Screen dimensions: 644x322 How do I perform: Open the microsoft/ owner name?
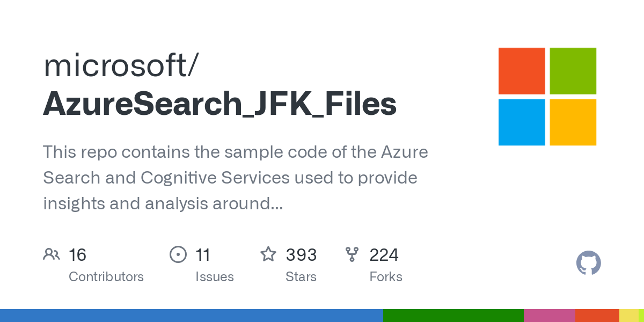click(121, 64)
